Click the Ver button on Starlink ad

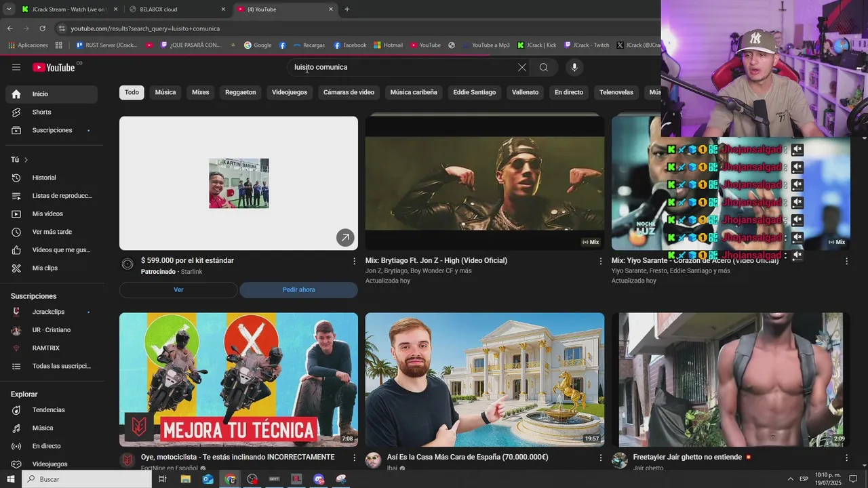click(x=178, y=290)
